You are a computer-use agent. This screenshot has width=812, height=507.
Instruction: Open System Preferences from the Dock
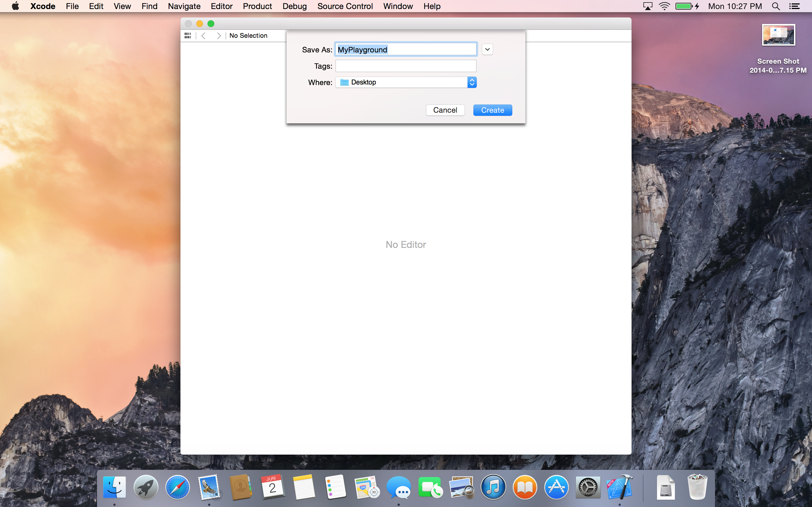(588, 487)
